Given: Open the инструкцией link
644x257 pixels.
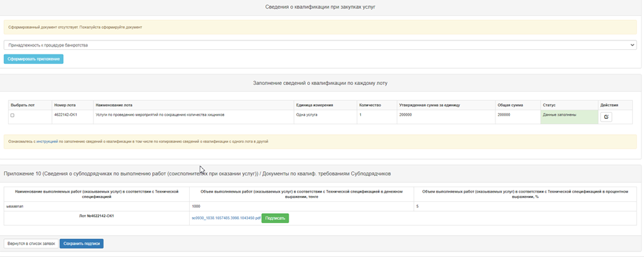Looking at the screenshot, I should (47, 141).
